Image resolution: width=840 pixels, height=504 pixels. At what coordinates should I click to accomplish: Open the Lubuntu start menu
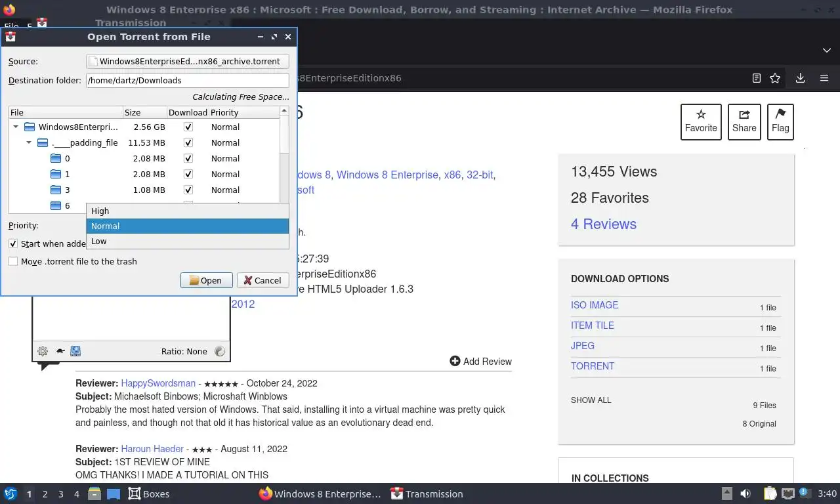[10, 493]
